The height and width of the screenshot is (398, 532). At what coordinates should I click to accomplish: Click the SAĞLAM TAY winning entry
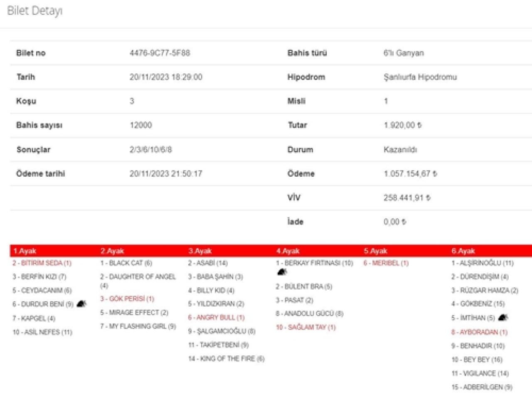305,327
